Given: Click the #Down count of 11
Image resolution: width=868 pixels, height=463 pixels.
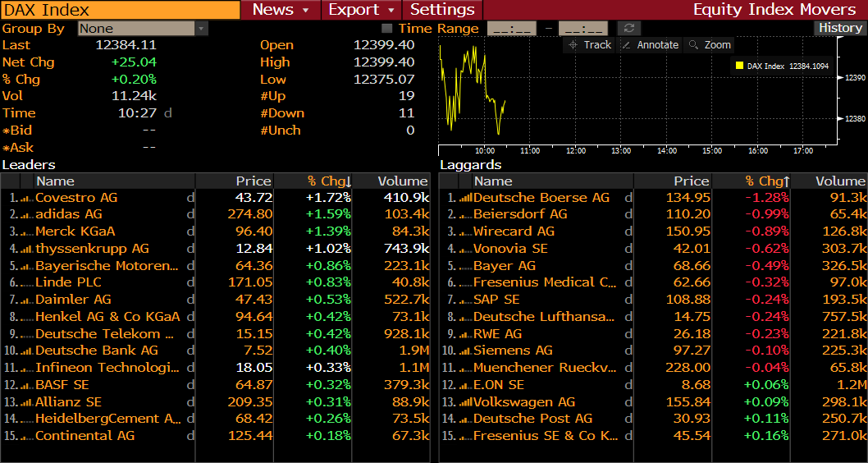Looking at the screenshot, I should (x=407, y=113).
